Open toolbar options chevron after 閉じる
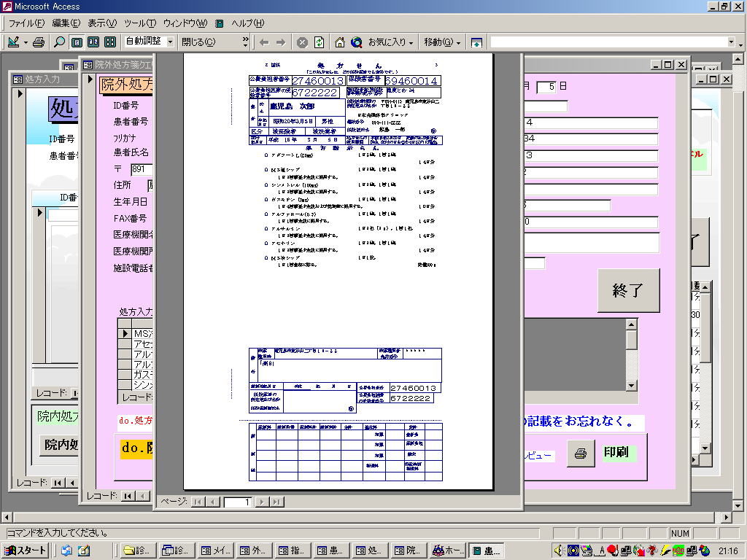 pyautogui.click(x=245, y=42)
